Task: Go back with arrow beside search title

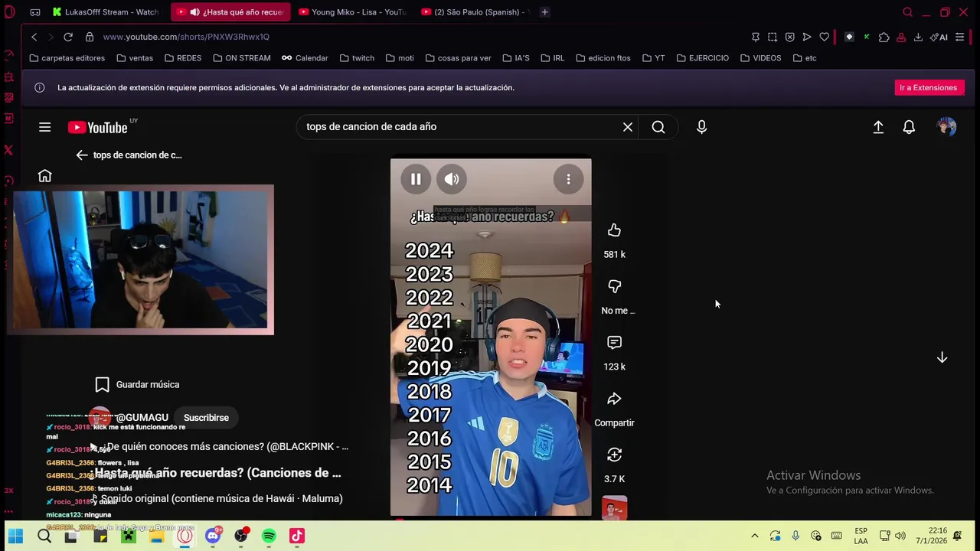Action: click(82, 155)
